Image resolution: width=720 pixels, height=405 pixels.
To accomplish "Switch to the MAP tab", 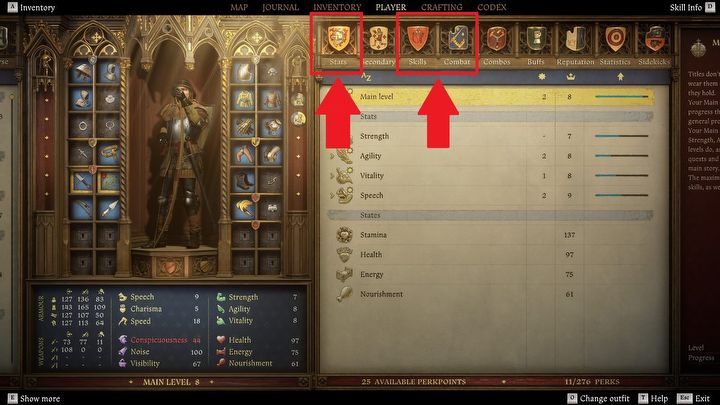I will tap(239, 7).
